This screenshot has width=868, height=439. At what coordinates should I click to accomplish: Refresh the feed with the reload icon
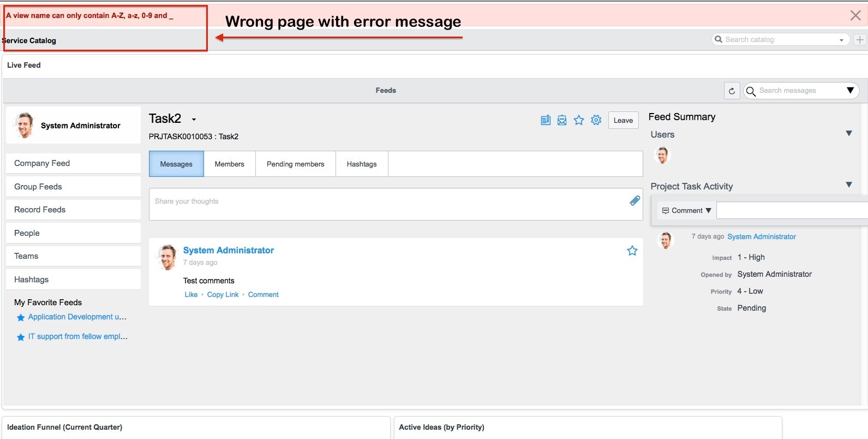pos(732,91)
